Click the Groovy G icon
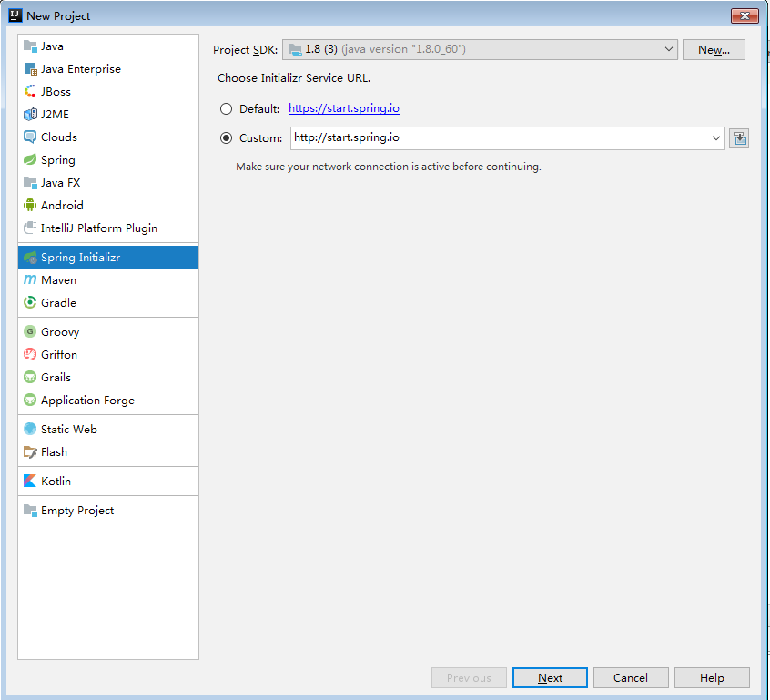The image size is (770, 700). pyautogui.click(x=30, y=331)
